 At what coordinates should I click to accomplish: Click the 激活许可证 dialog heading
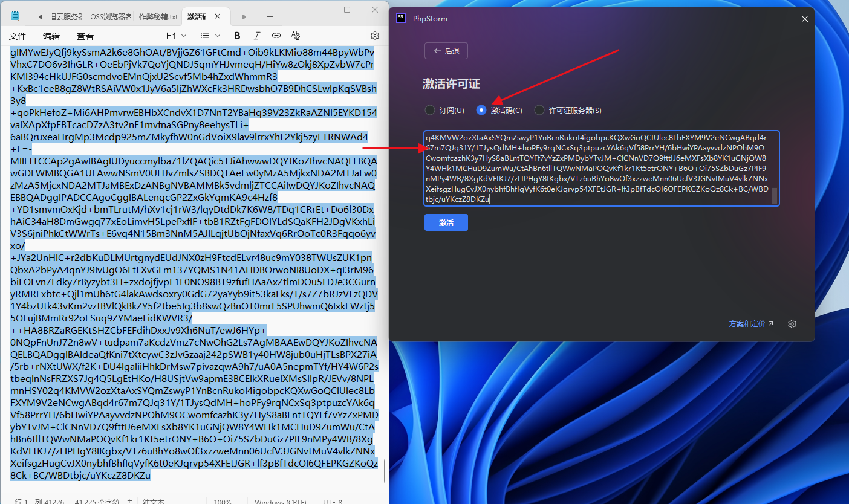(x=451, y=84)
